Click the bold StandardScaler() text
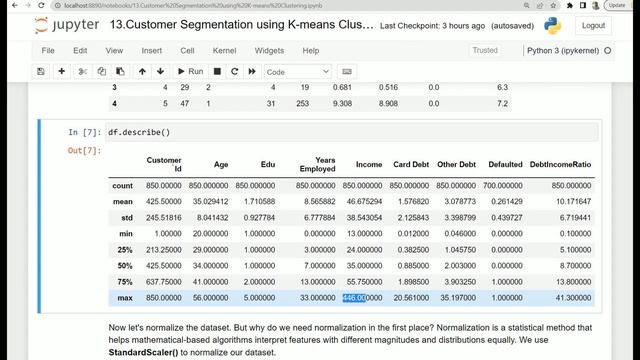Image resolution: width=640 pixels, height=360 pixels. [x=143, y=352]
